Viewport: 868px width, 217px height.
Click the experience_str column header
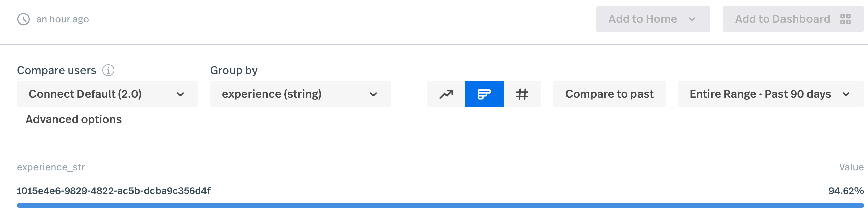pyautogui.click(x=51, y=167)
